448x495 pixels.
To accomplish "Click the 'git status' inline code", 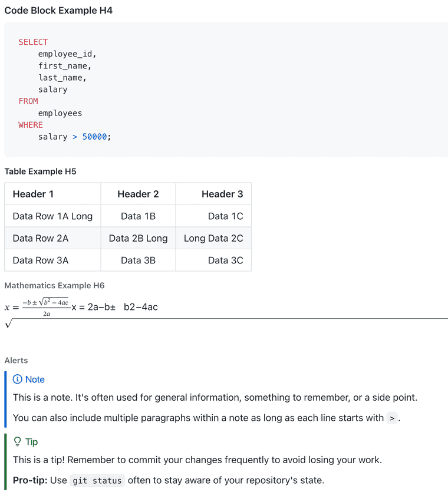I will pos(97,480).
